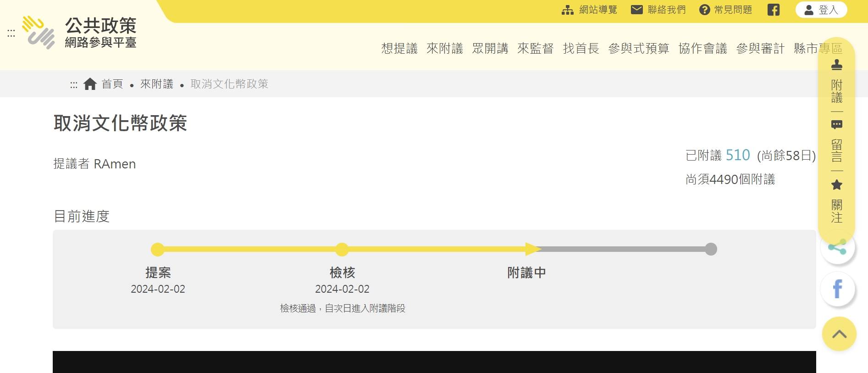Open the 參與式預算 menu
The height and width of the screenshot is (373, 868).
[639, 48]
